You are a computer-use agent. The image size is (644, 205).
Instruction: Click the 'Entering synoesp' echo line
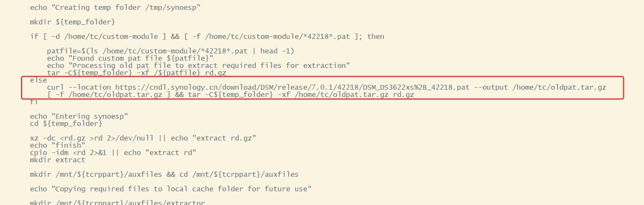click(79, 116)
